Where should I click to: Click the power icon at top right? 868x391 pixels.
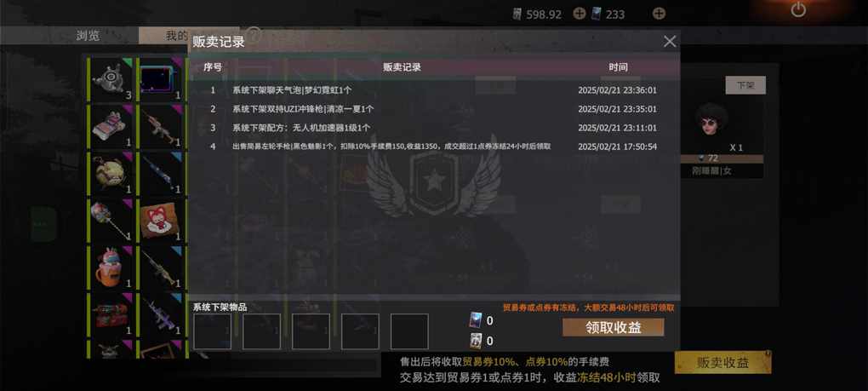click(x=797, y=9)
